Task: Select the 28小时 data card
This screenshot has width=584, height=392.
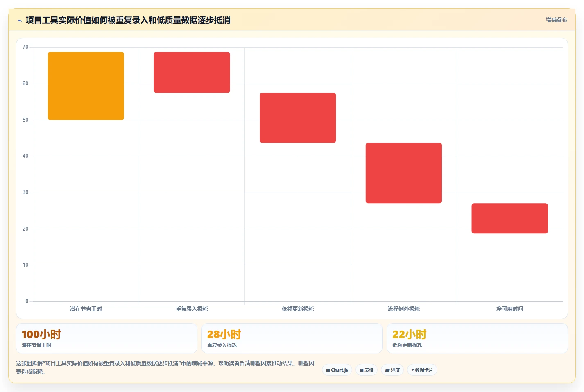Action: [292, 338]
